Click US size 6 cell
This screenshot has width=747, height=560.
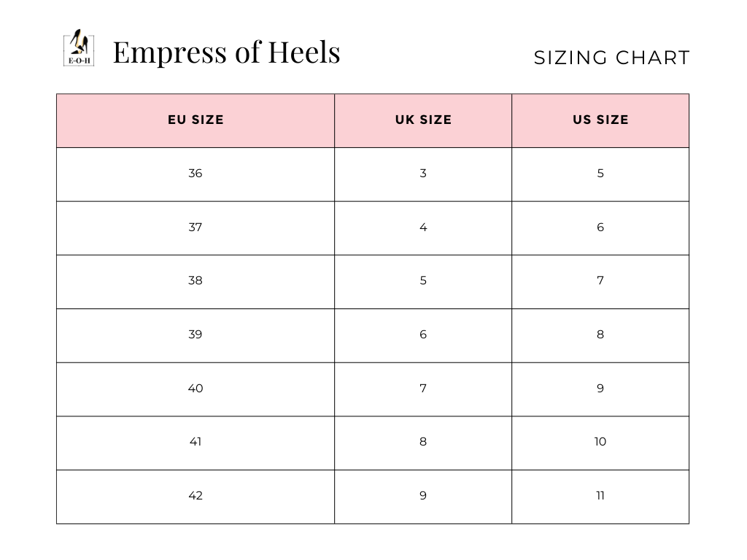(x=600, y=227)
